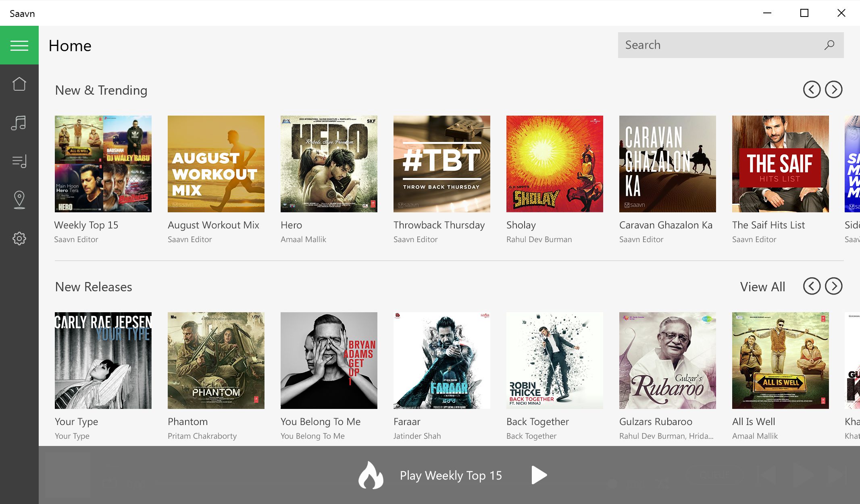Click Rahul Dev Burman, Hrida... under Rubaroo
The width and height of the screenshot is (860, 504).
[666, 436]
